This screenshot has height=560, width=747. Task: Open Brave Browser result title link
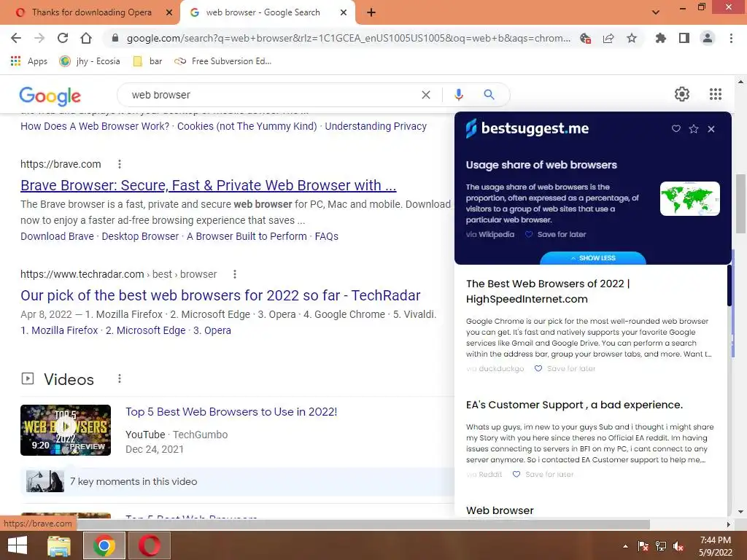208,185
